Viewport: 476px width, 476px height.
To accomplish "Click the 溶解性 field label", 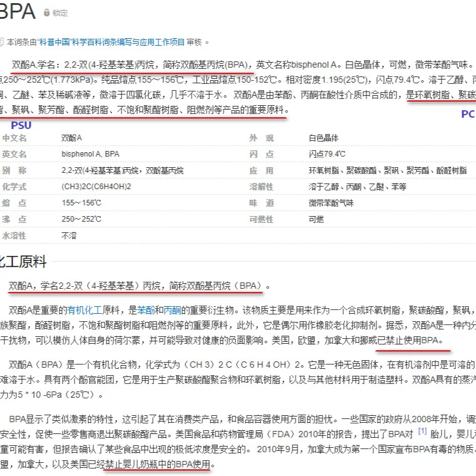I will [261, 187].
